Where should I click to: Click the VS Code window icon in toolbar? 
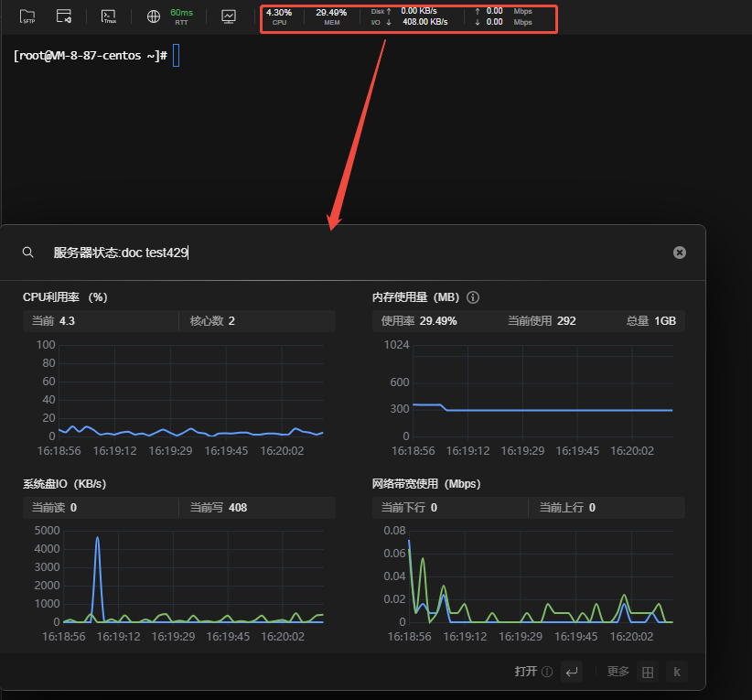coord(64,16)
